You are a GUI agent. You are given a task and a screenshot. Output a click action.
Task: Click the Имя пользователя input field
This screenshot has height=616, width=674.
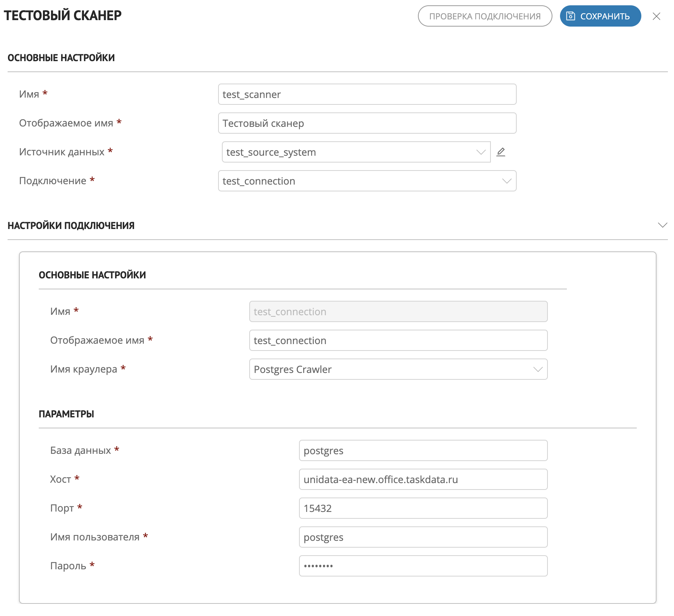[423, 537]
